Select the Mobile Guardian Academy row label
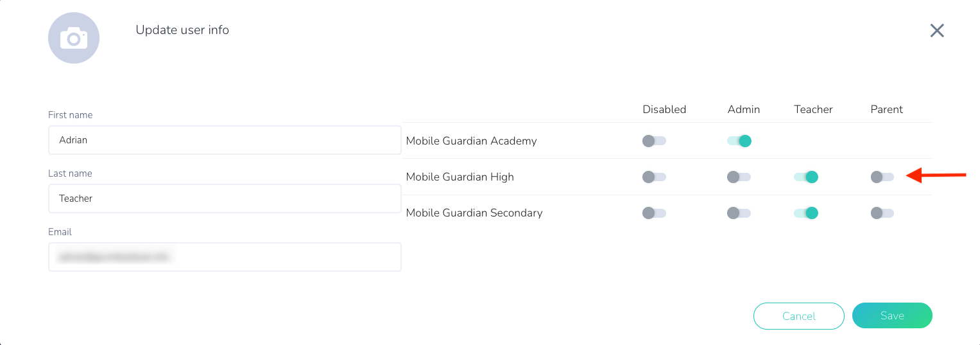Viewport: 980px width, 345px height. (x=471, y=141)
